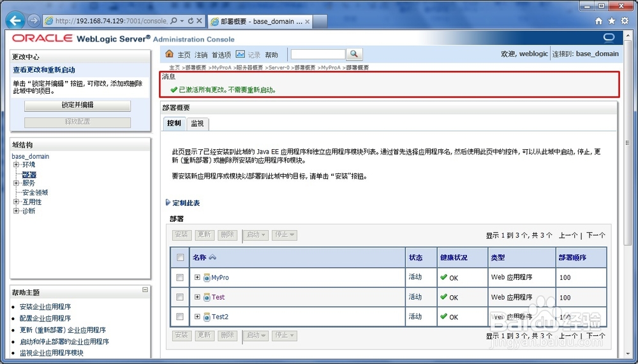Click 帮助 in the console toolbar

[x=272, y=55]
